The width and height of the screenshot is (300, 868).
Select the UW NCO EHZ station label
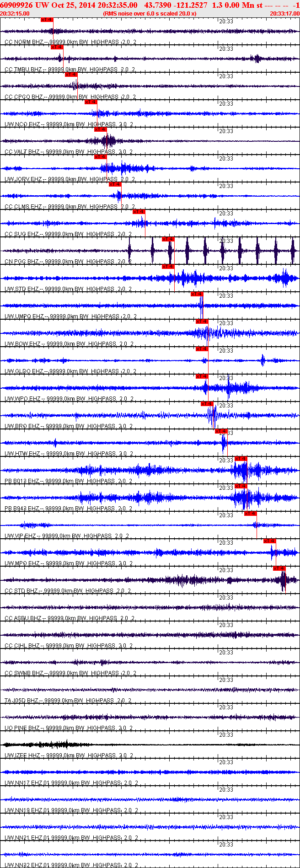(x=69, y=124)
